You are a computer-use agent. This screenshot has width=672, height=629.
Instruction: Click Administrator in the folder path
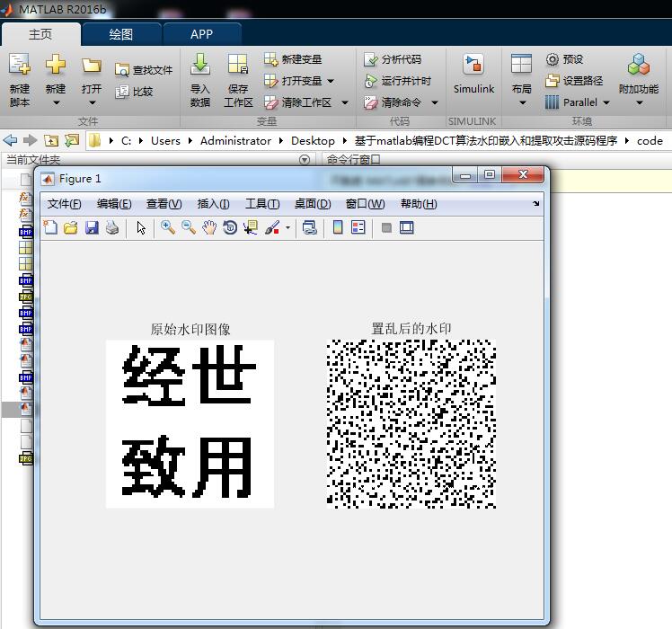tap(235, 141)
